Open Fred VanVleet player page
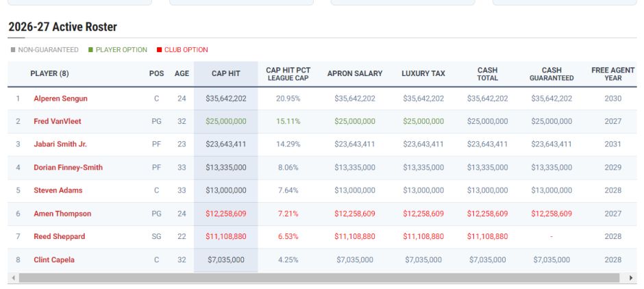 click(58, 121)
